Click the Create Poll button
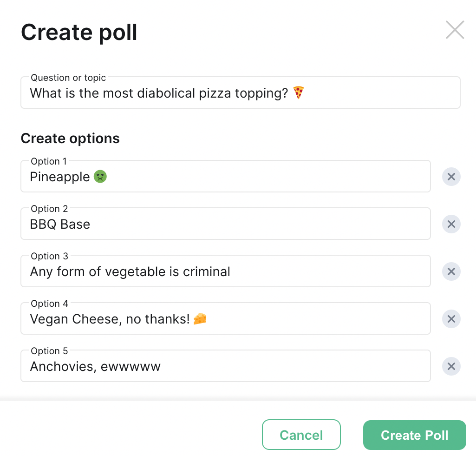The width and height of the screenshot is (476, 456). (414, 435)
